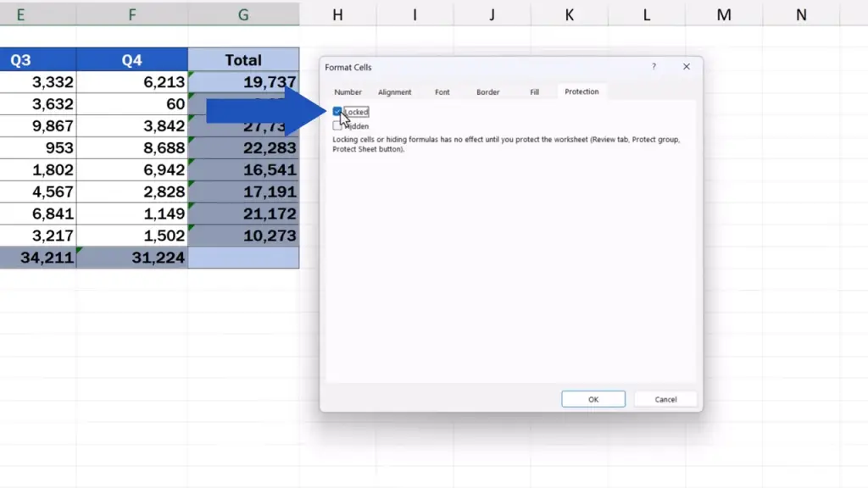The width and height of the screenshot is (868, 488).
Task: Click the column F header
Action: pyautogui.click(x=131, y=14)
